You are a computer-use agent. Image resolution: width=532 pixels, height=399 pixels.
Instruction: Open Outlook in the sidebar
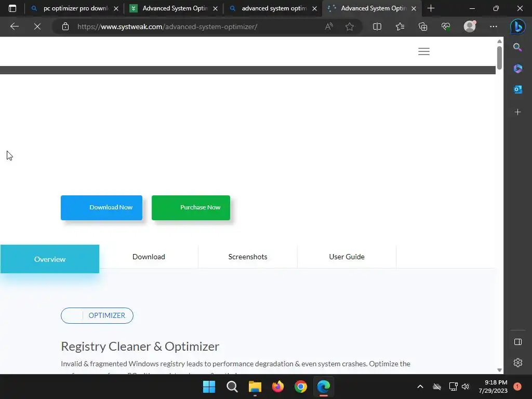(x=517, y=89)
